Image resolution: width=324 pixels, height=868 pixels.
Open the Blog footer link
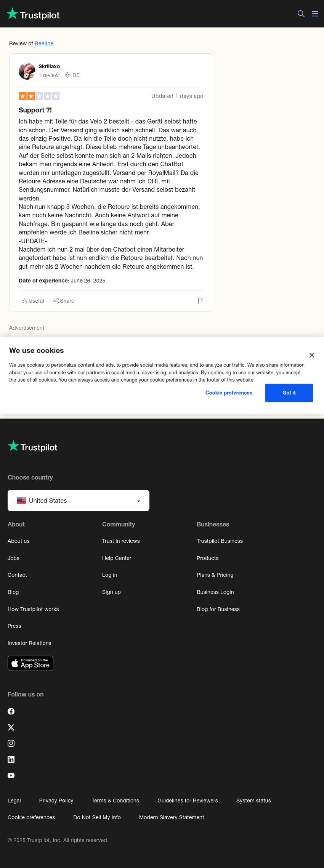13,592
